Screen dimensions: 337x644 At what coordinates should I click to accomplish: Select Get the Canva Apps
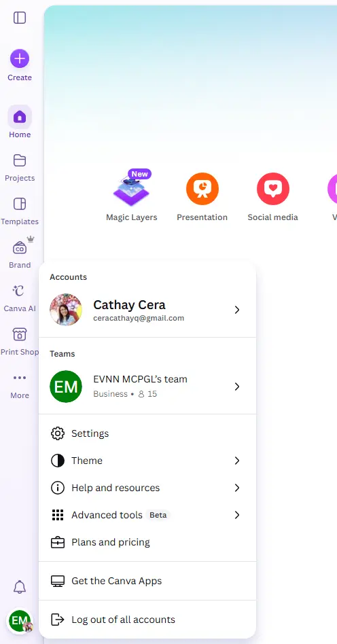coord(147,581)
